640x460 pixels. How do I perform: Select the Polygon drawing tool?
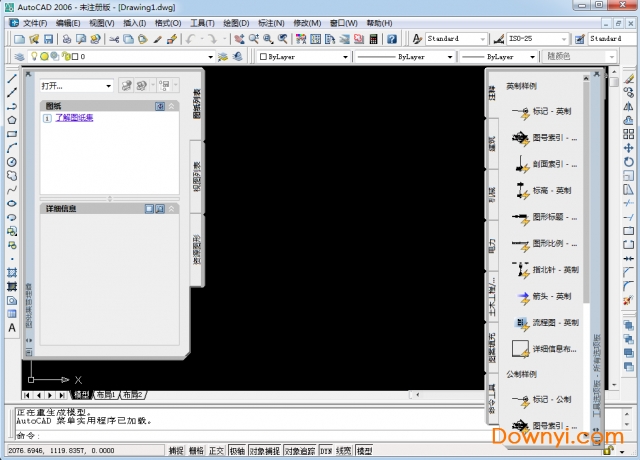point(12,119)
